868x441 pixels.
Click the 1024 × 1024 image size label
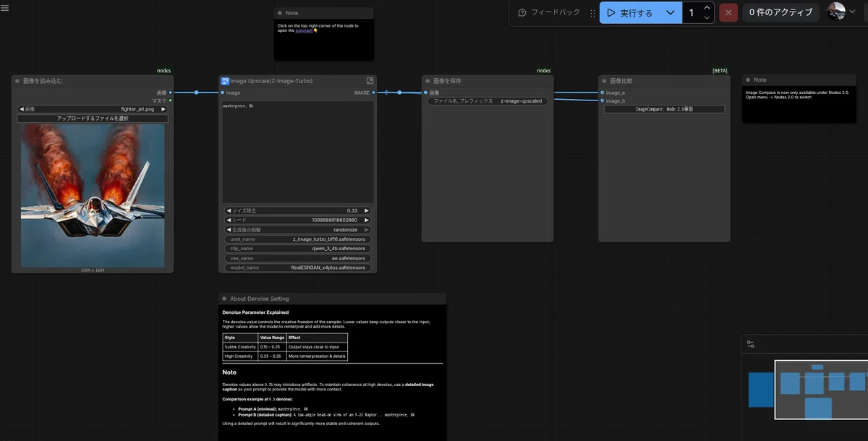coord(93,270)
